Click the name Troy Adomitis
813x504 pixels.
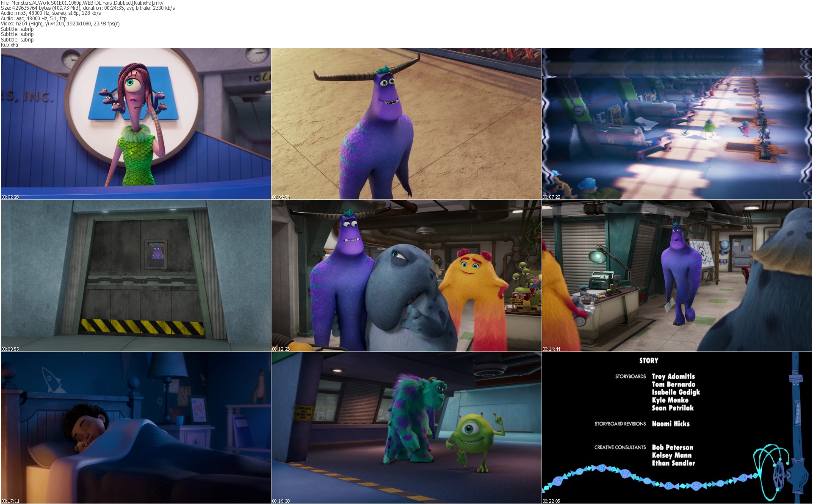[x=673, y=376]
